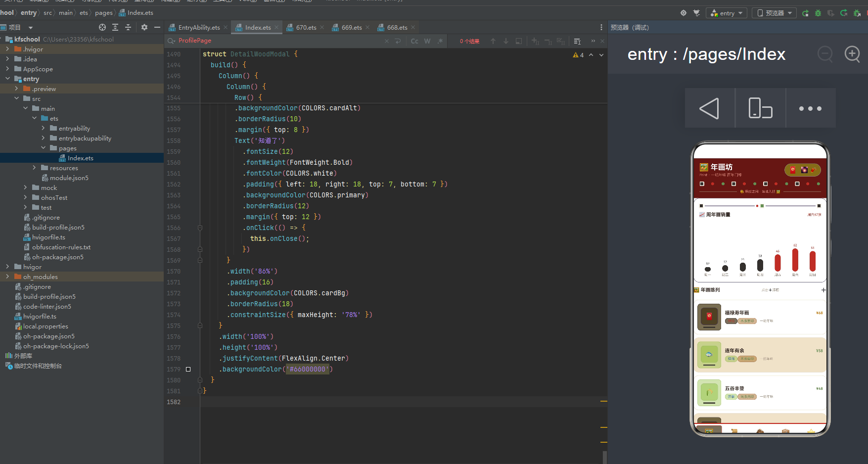Zoom out the previewer
The image size is (868, 464).
coord(825,54)
